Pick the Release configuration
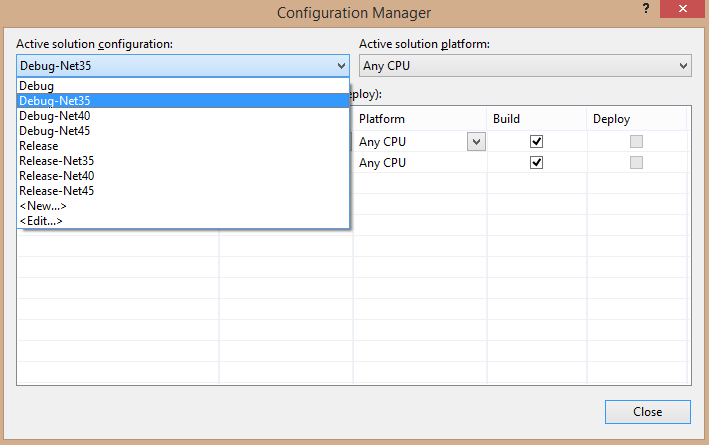Screen dimensions: 709x445 click(39, 146)
